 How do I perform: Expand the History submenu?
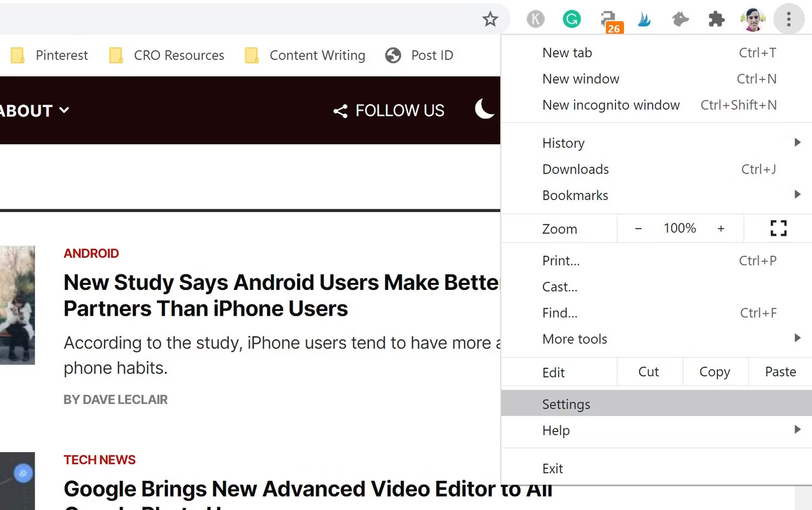(x=657, y=143)
